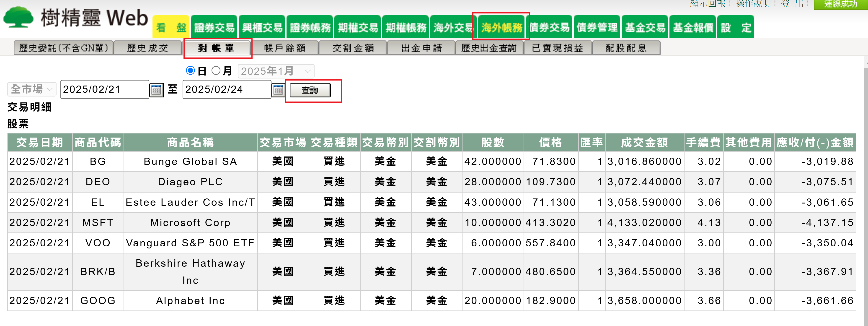Click the price 413.3020 cell
This screenshot has height=326, width=868.
[x=551, y=222]
